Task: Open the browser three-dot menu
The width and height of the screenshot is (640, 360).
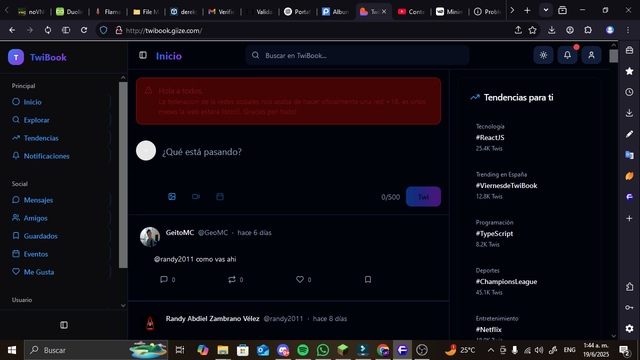Action: pyautogui.click(x=628, y=30)
